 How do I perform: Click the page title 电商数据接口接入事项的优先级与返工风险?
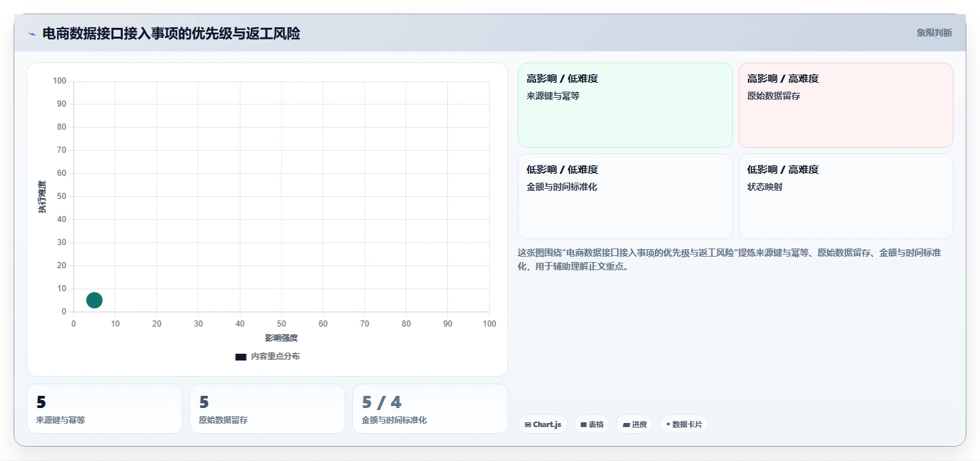pos(171,33)
